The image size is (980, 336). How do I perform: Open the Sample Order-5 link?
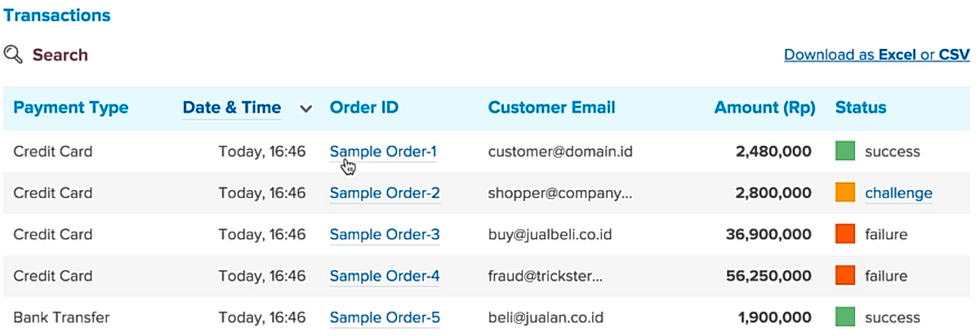point(385,318)
